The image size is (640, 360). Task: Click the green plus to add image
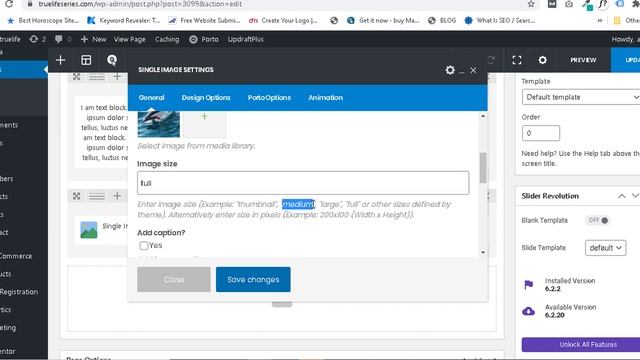pyautogui.click(x=204, y=117)
